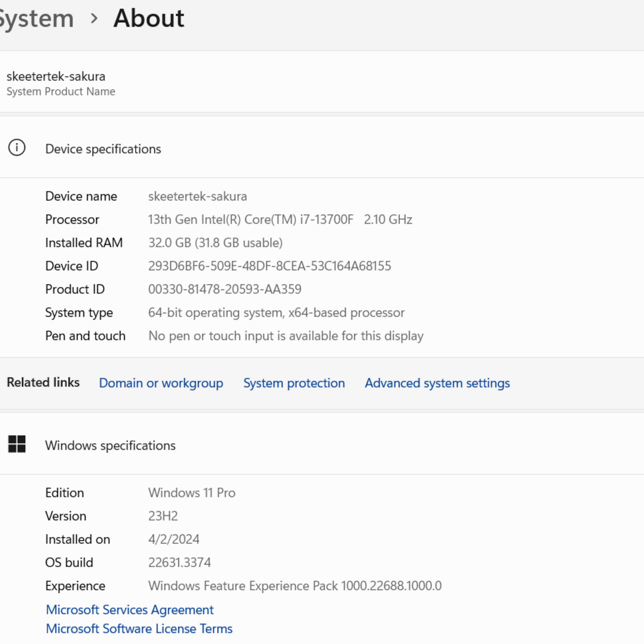Click the breadcrumb chevron before About
This screenshot has height=644, width=644.
click(x=94, y=18)
